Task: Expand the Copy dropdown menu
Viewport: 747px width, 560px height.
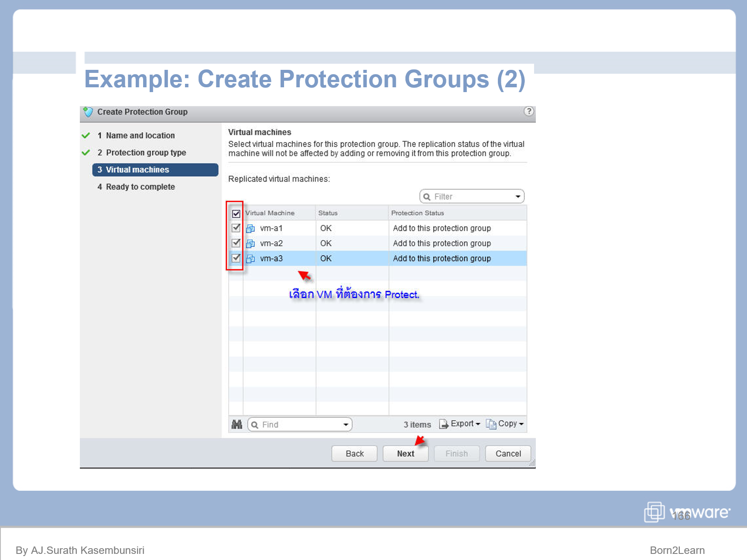Action: [521, 424]
